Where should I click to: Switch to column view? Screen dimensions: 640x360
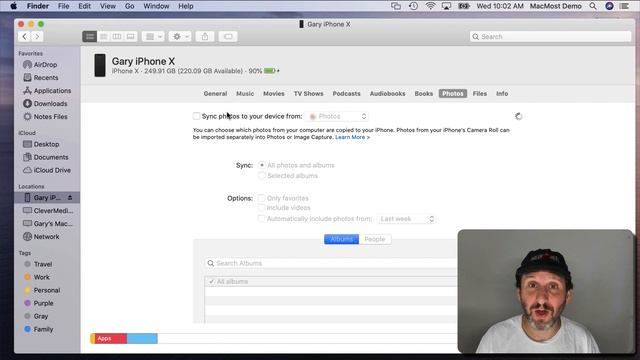tap(117, 36)
